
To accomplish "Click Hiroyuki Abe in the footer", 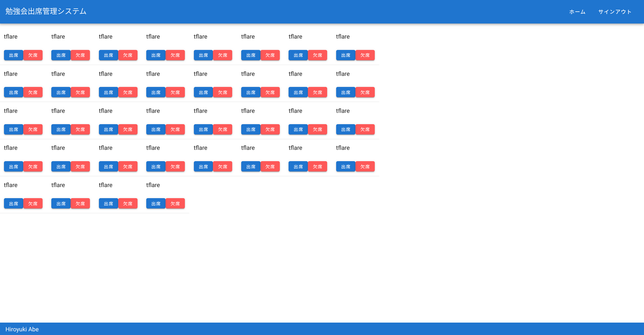I will click(x=22, y=329).
